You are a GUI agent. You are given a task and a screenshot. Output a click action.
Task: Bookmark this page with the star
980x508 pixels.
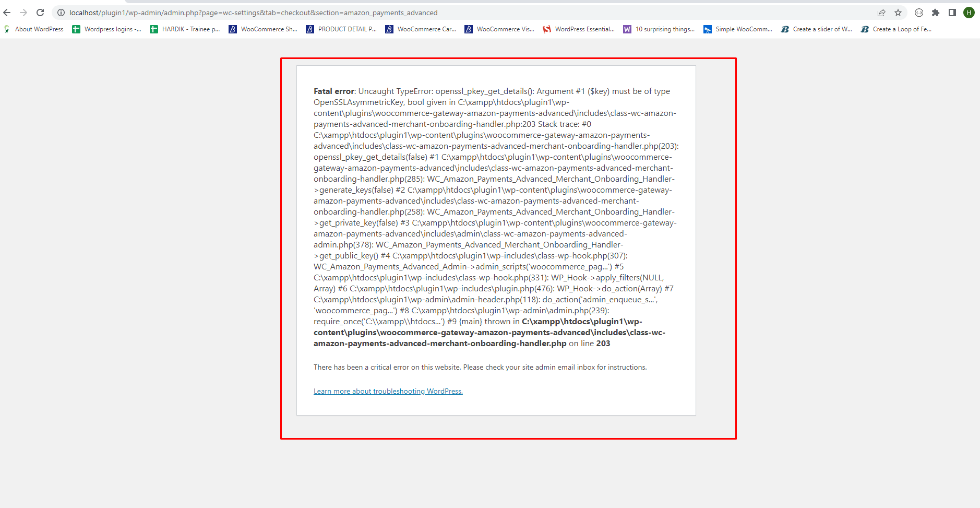tap(898, 13)
